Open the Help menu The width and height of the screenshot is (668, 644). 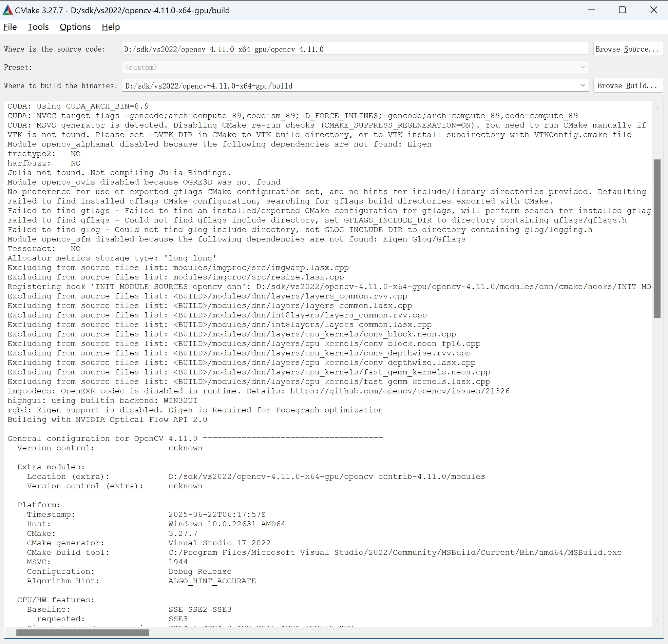tap(110, 27)
